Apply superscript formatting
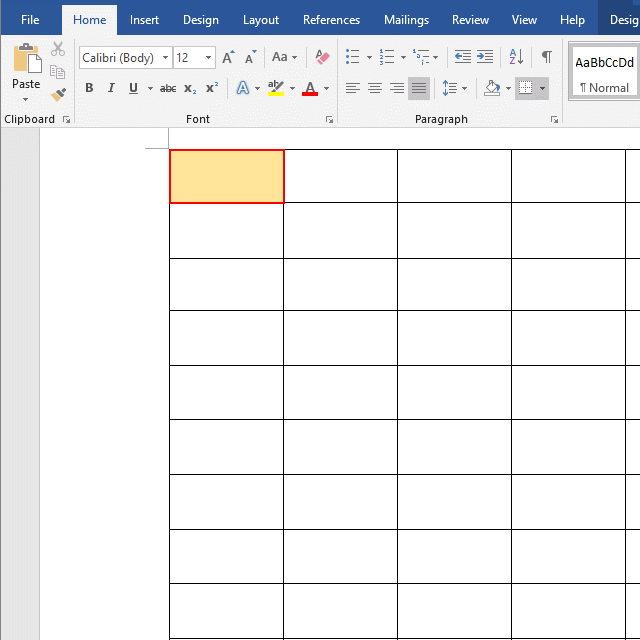 pyautogui.click(x=212, y=87)
